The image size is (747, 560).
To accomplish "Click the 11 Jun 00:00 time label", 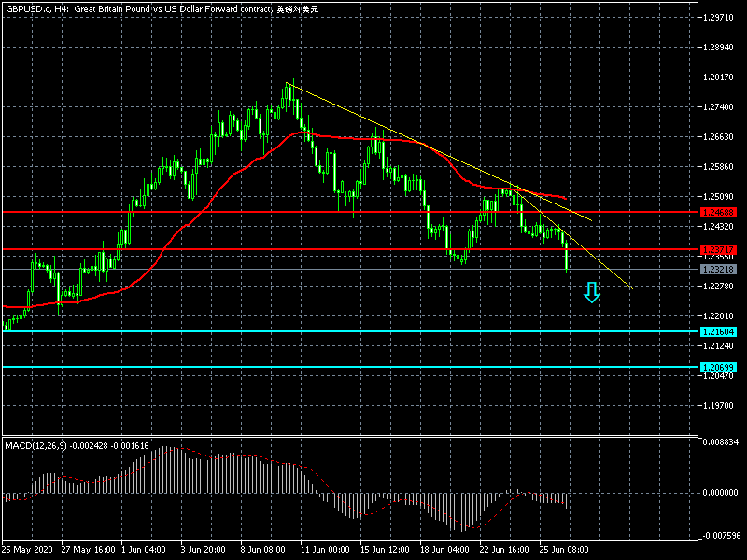I will 325,550.
